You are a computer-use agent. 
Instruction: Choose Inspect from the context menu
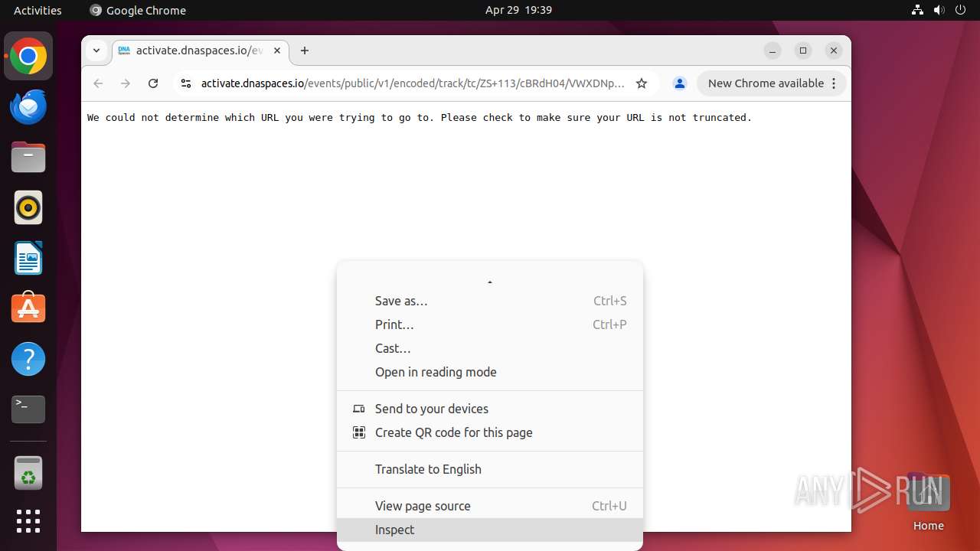click(490, 530)
